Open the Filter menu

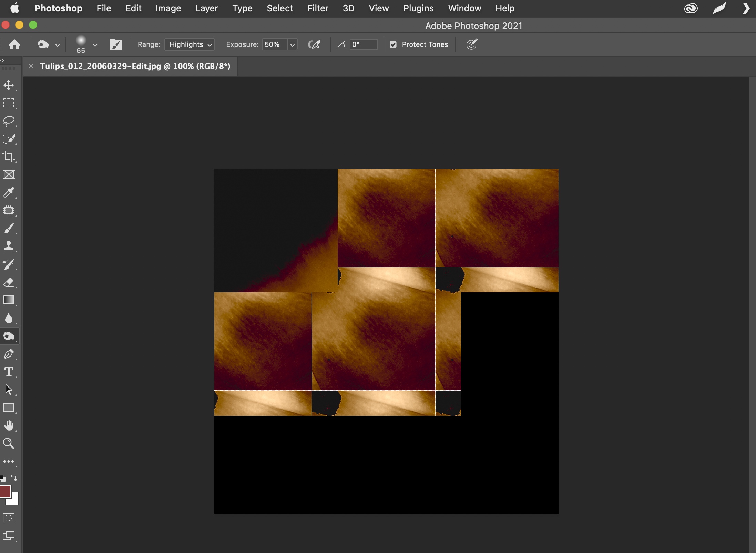point(318,8)
